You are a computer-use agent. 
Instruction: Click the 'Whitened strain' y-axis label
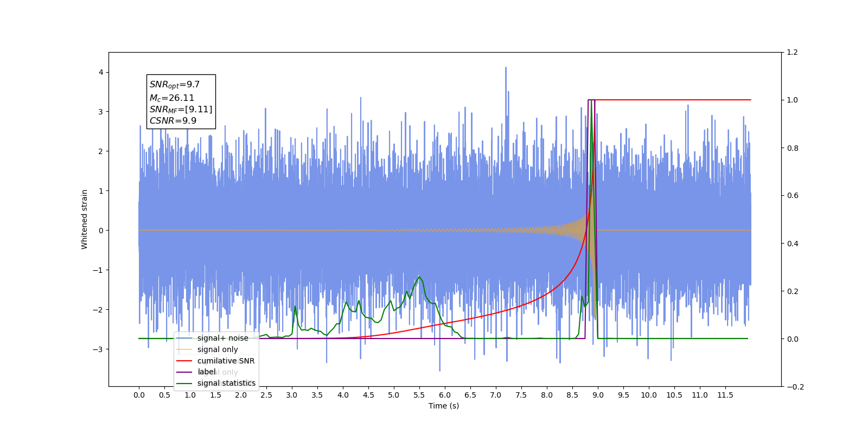pos(84,219)
